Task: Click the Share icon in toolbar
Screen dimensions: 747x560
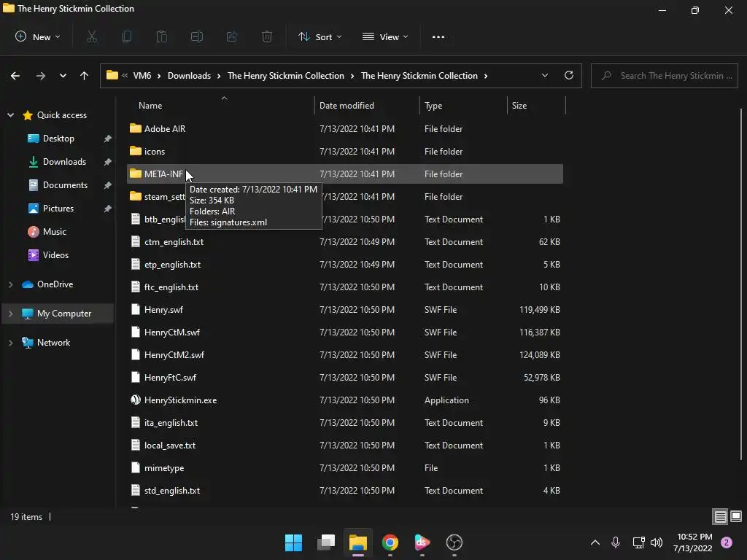Action: (232, 36)
